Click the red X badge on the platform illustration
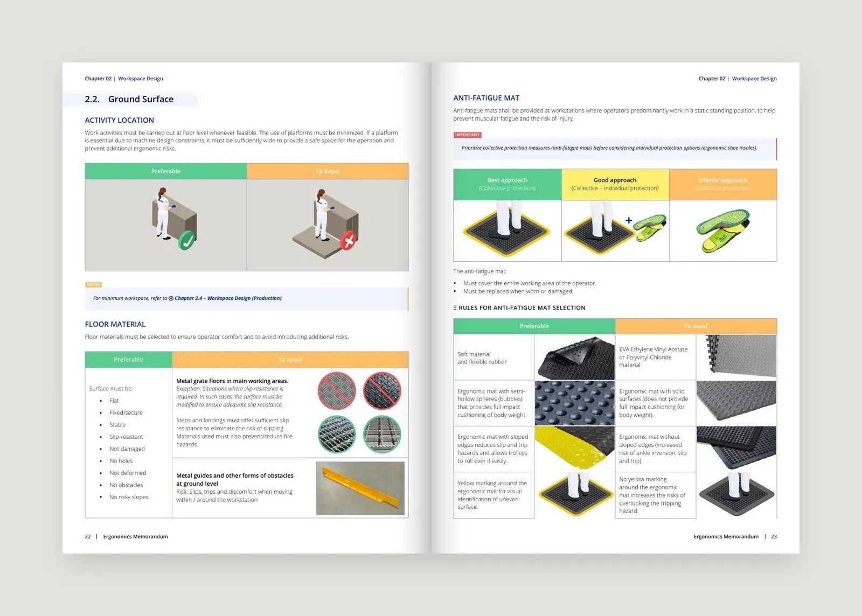This screenshot has height=616, width=862. point(348,241)
